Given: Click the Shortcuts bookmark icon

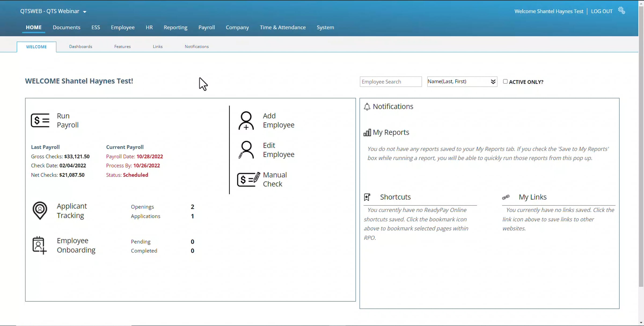Looking at the screenshot, I should [x=367, y=197].
